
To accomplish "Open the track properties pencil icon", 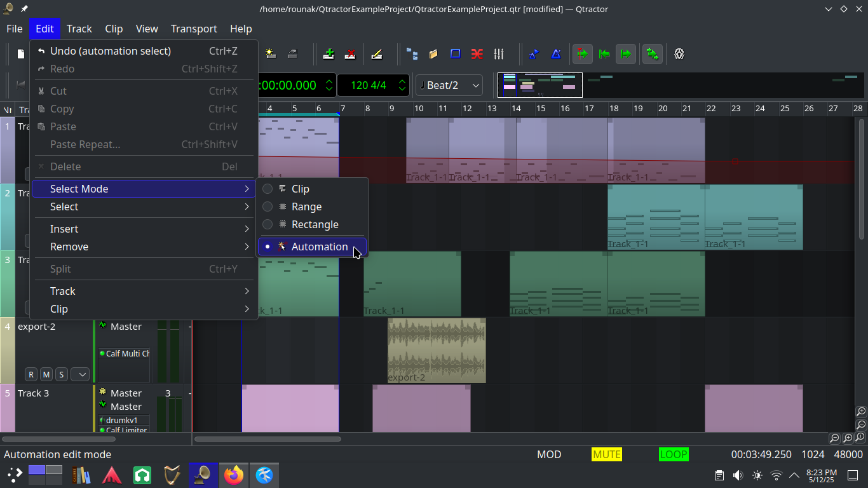I will [376, 54].
